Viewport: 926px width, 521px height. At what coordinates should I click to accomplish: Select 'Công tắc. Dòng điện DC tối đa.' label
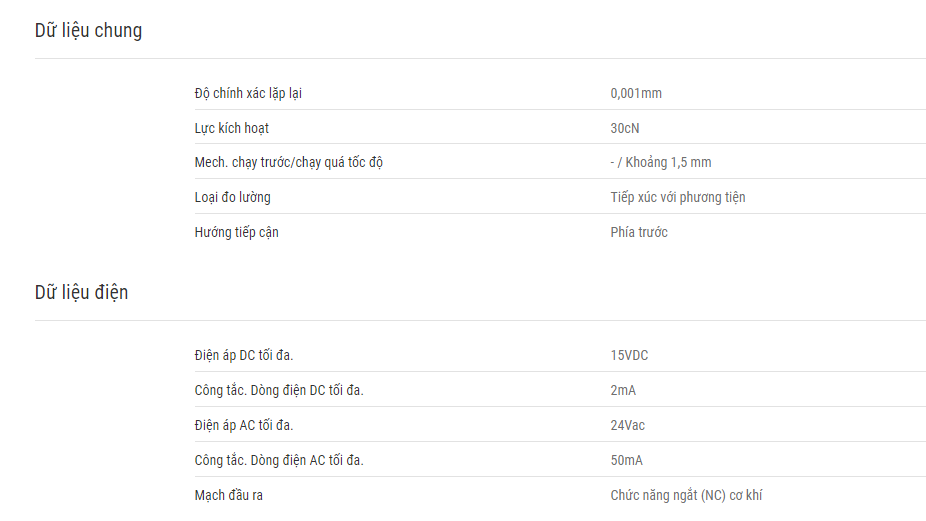279,390
